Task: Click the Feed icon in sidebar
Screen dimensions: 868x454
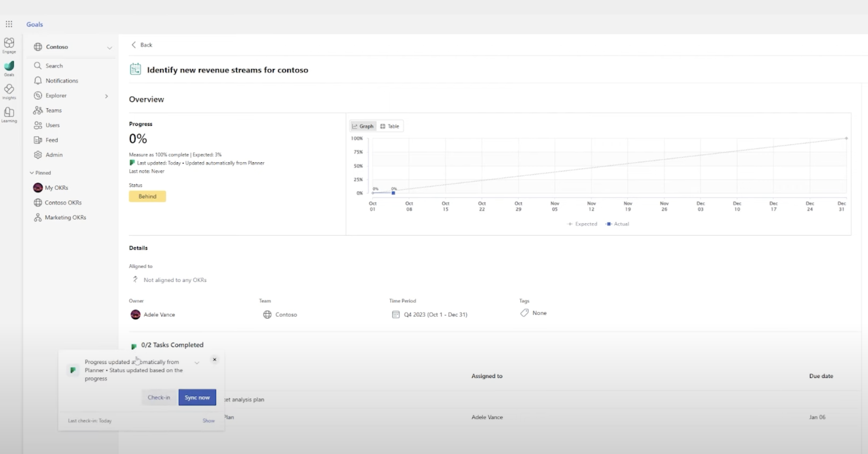Action: point(38,140)
